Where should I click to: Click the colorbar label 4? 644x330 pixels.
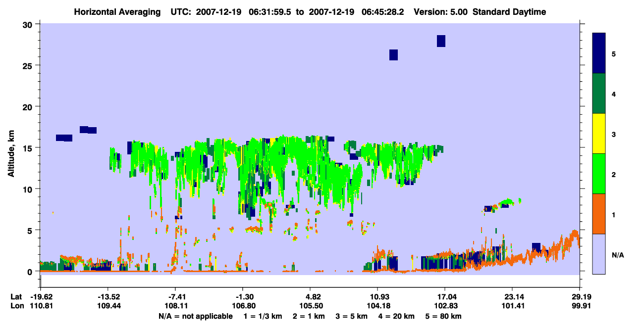point(614,94)
